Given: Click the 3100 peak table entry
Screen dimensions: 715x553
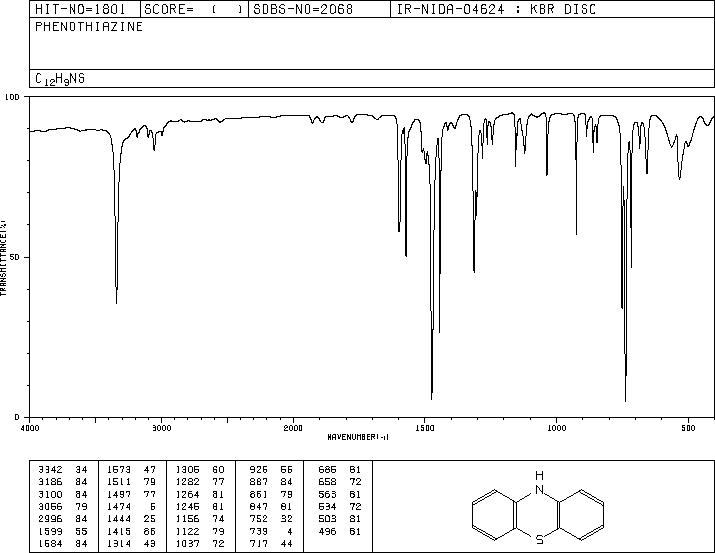Looking at the screenshot, I should [x=62, y=494].
